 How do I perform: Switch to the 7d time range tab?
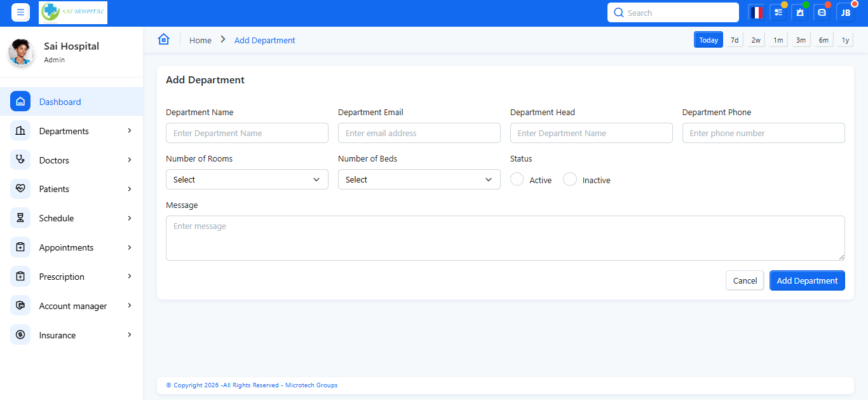(x=735, y=40)
